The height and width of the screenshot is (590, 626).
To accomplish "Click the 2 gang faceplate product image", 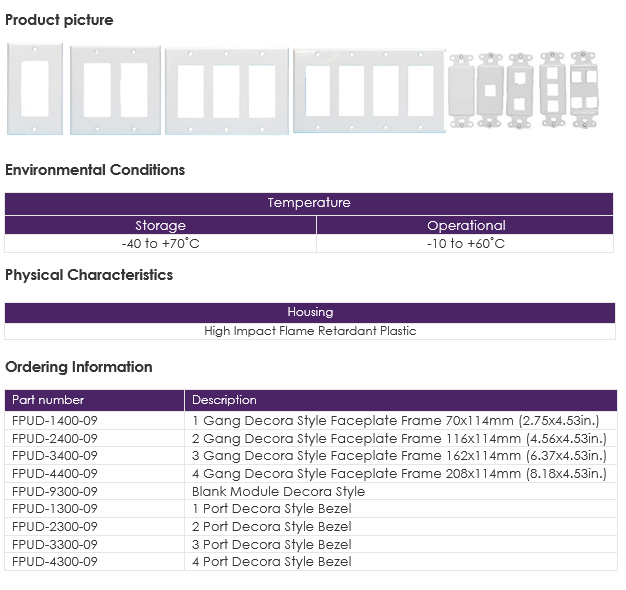I will tap(115, 90).
